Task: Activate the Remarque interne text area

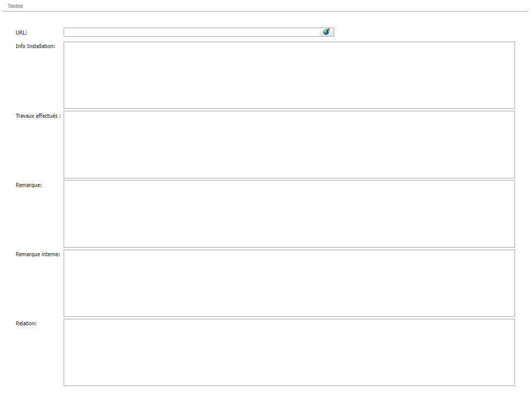Action: [289, 283]
